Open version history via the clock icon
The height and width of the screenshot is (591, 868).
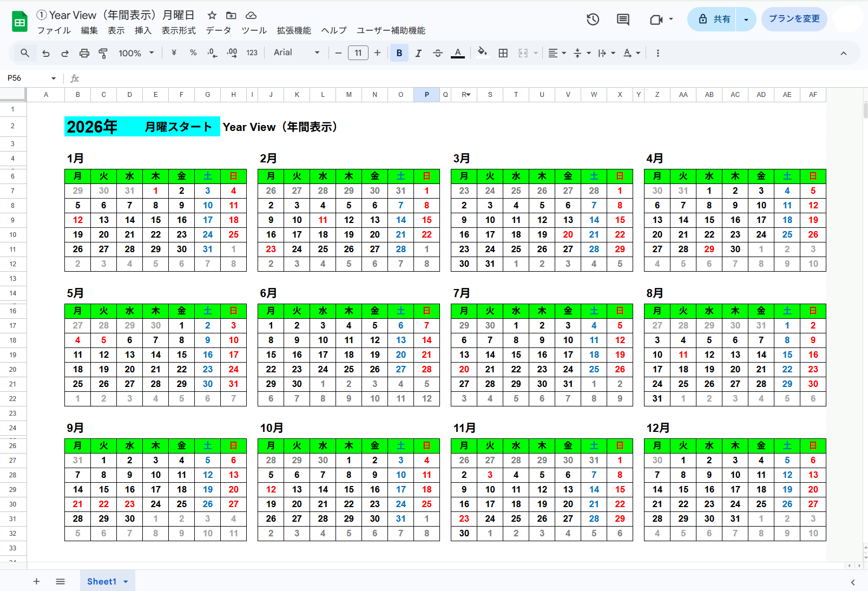coord(593,19)
